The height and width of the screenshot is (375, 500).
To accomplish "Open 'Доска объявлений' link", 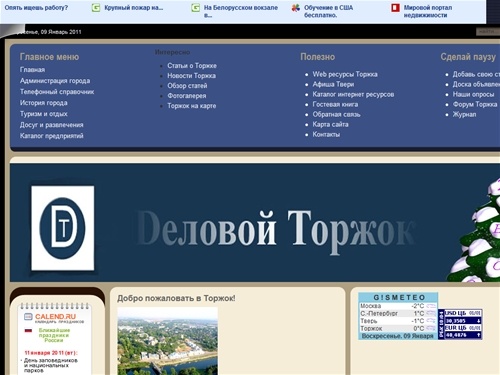I will [x=476, y=84].
